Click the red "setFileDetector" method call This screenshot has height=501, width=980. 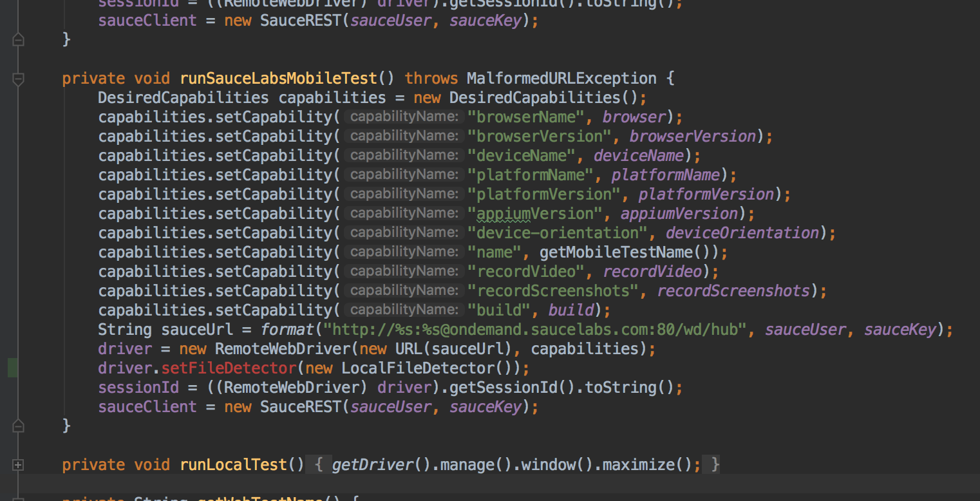229,368
